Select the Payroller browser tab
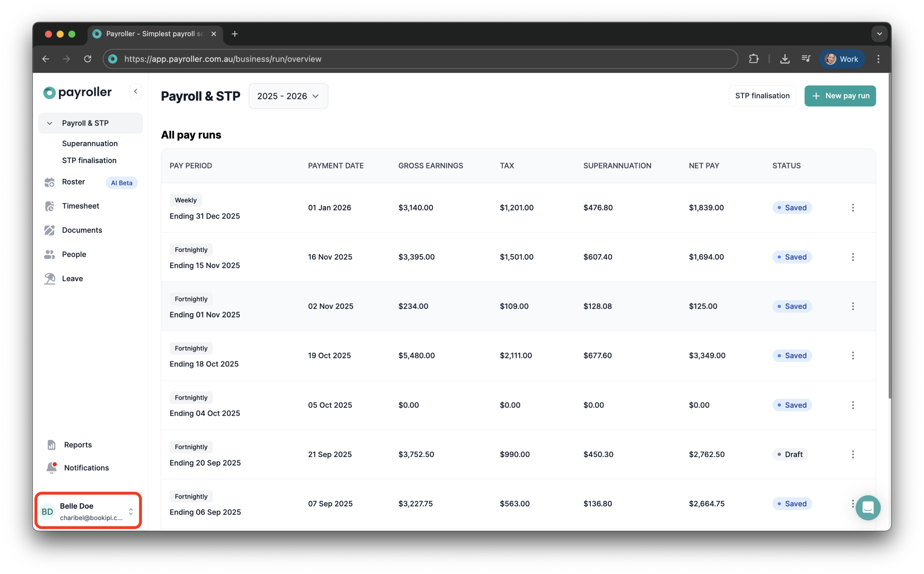924x574 pixels. point(152,34)
